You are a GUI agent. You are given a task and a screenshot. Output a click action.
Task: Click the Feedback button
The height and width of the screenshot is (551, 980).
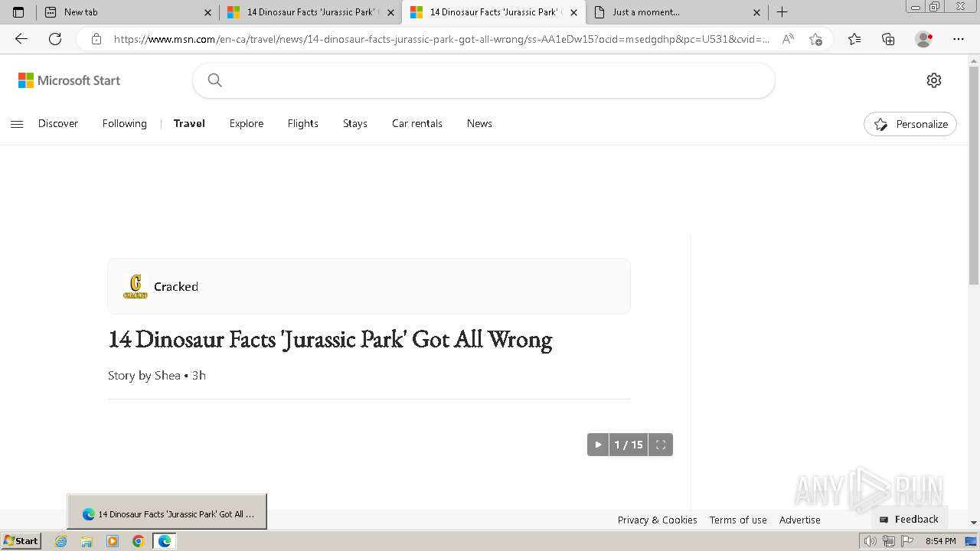tap(909, 519)
